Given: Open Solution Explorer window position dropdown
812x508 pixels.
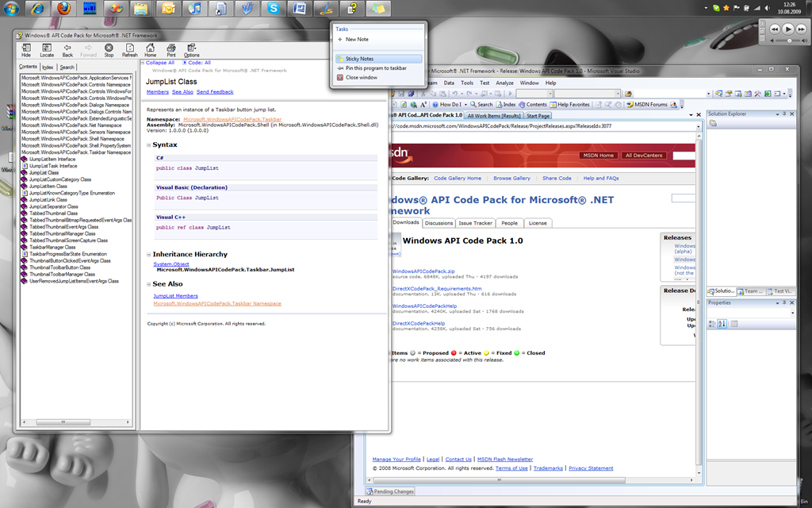Looking at the screenshot, I should 777,114.
